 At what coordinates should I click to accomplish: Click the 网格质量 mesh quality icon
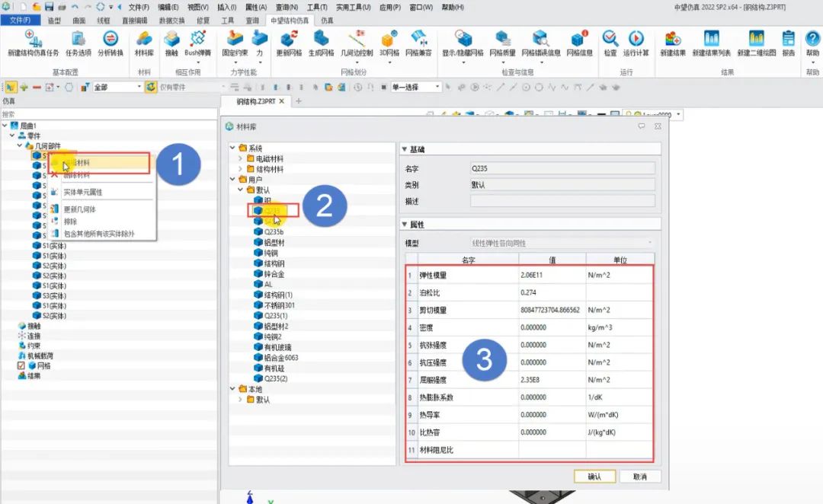coord(502,42)
